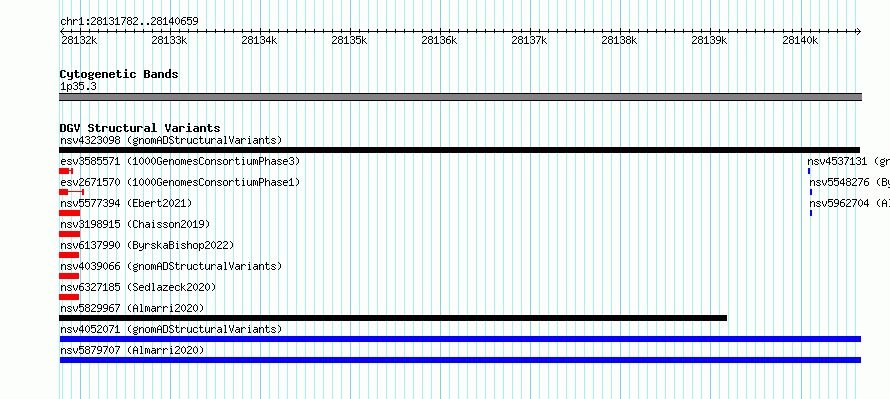Image resolution: width=890 pixels, height=399 pixels.
Task: Click the nsv4323098 gnomAD variant label
Action: coord(171,140)
